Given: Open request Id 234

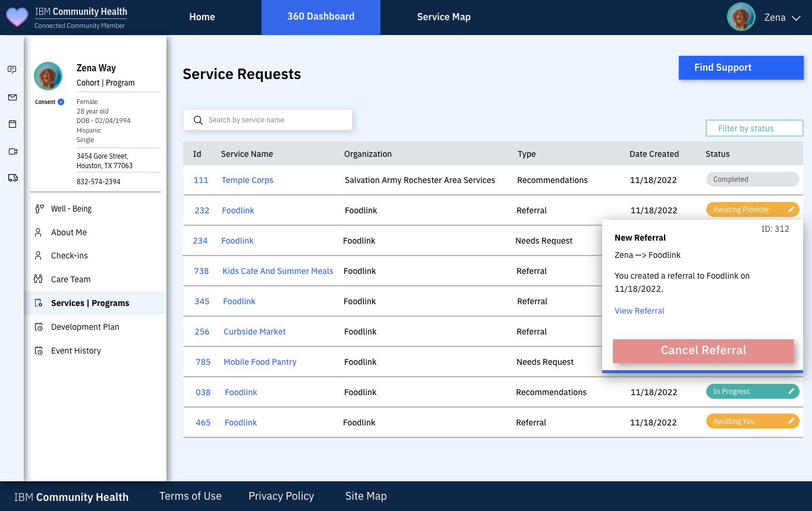Looking at the screenshot, I should (200, 241).
